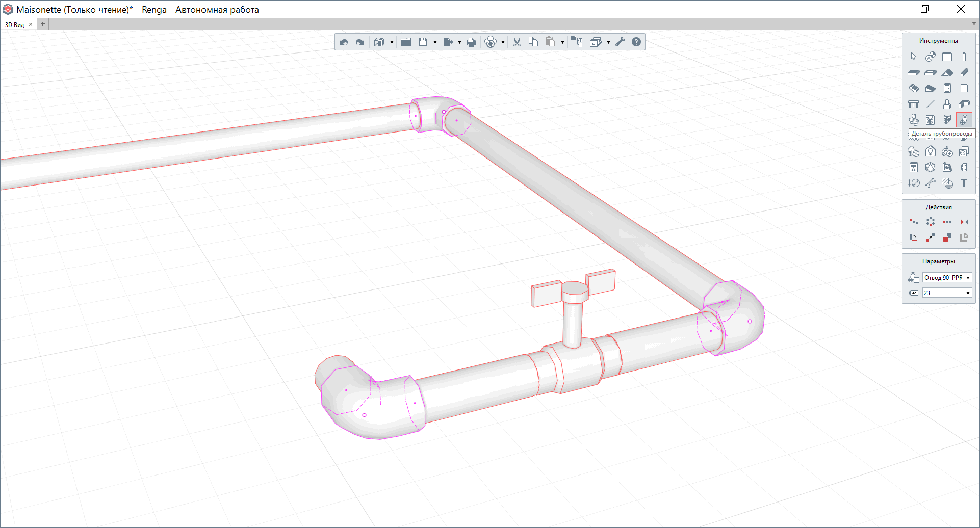Open settings with the wrench icon
The image size is (980, 528).
pos(620,42)
